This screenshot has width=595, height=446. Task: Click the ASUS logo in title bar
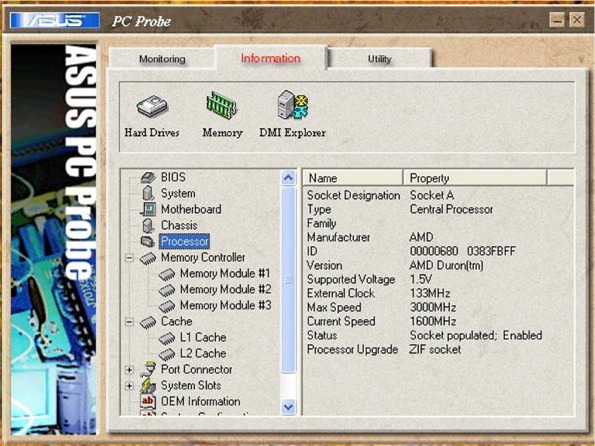point(55,20)
